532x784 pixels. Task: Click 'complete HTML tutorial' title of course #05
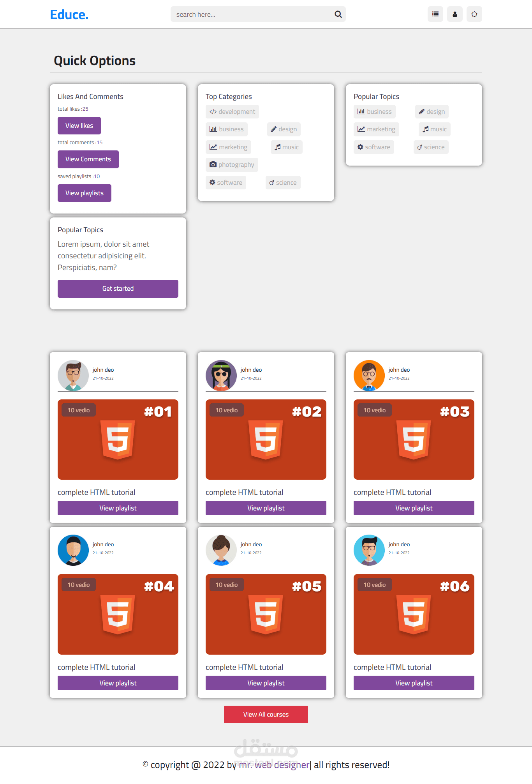point(244,667)
